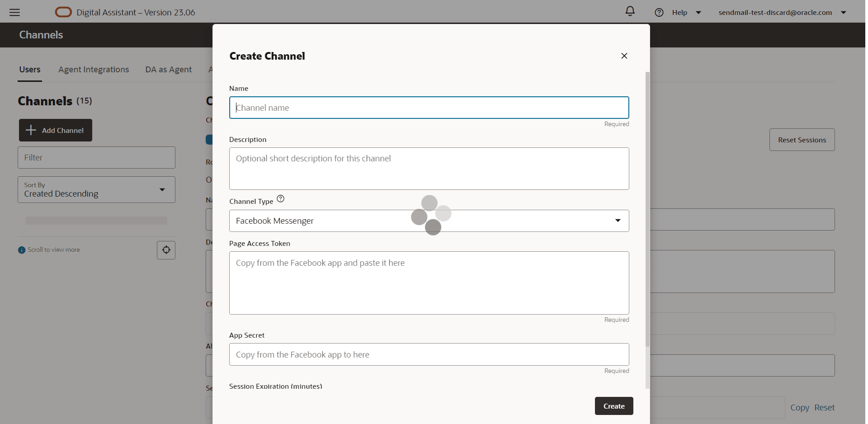
Task: Close the Create Channel dialog
Action: click(x=624, y=56)
